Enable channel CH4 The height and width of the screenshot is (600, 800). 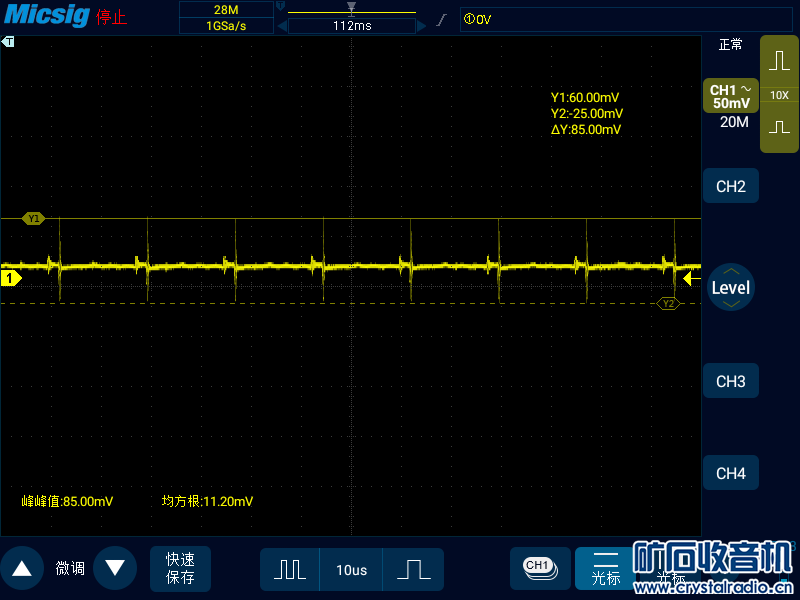pyautogui.click(x=731, y=473)
